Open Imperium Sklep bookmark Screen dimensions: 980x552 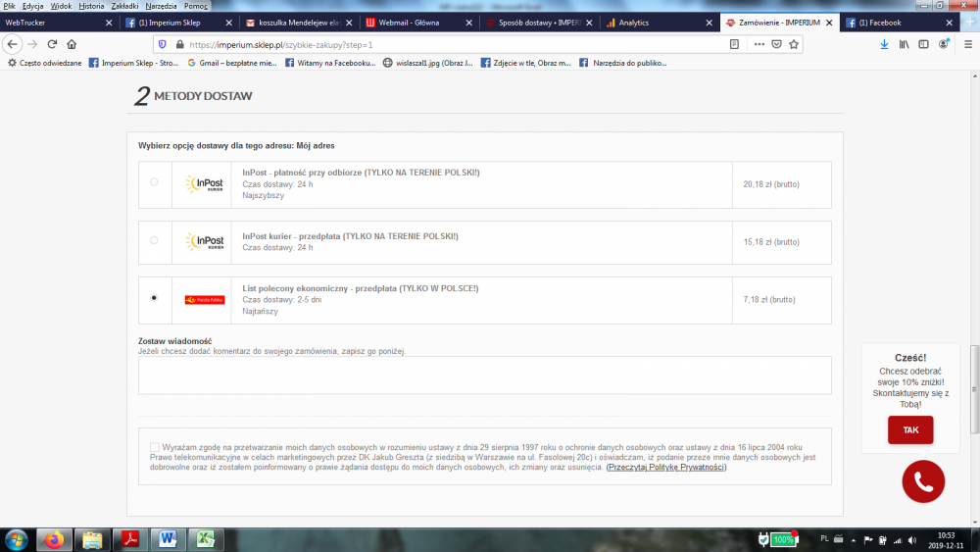[133, 63]
